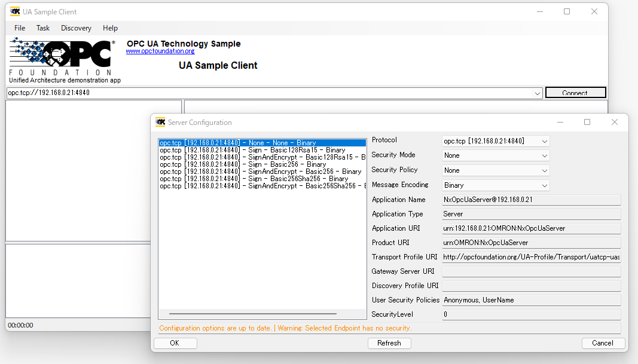The width and height of the screenshot is (638, 364).
Task: Open the File menu
Action: point(20,28)
